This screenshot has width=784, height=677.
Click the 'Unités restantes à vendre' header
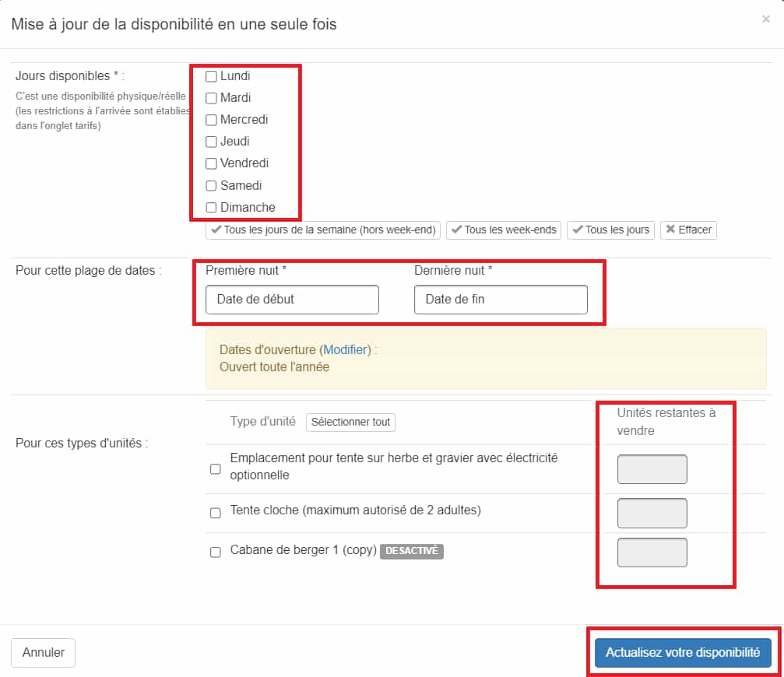pyautogui.click(x=666, y=422)
